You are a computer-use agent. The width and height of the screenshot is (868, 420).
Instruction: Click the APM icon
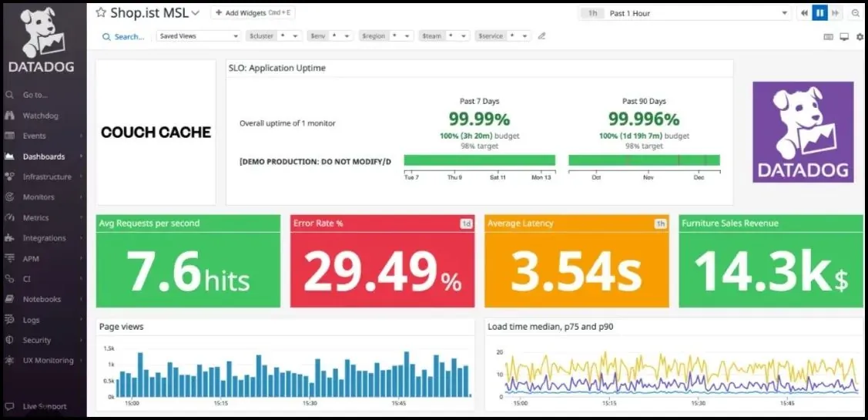click(x=9, y=258)
